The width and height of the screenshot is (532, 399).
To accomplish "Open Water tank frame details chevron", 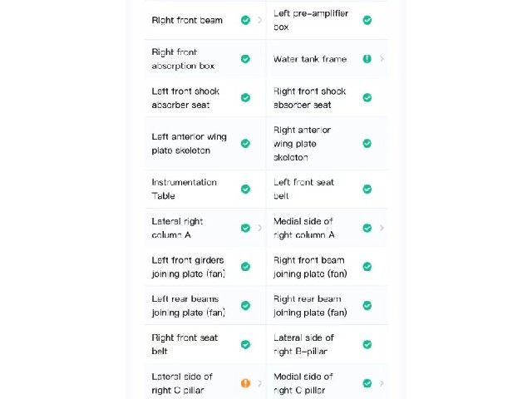I will 382,59.
